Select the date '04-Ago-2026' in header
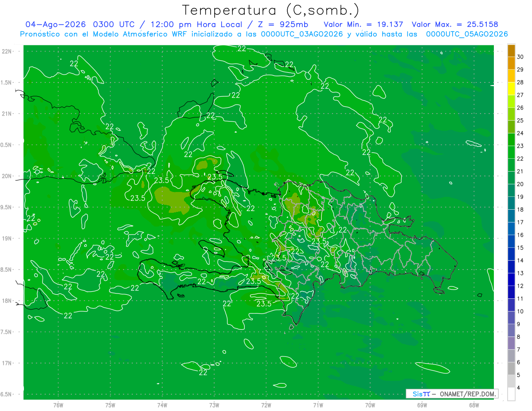This screenshot has height=411, width=532. click(x=56, y=24)
